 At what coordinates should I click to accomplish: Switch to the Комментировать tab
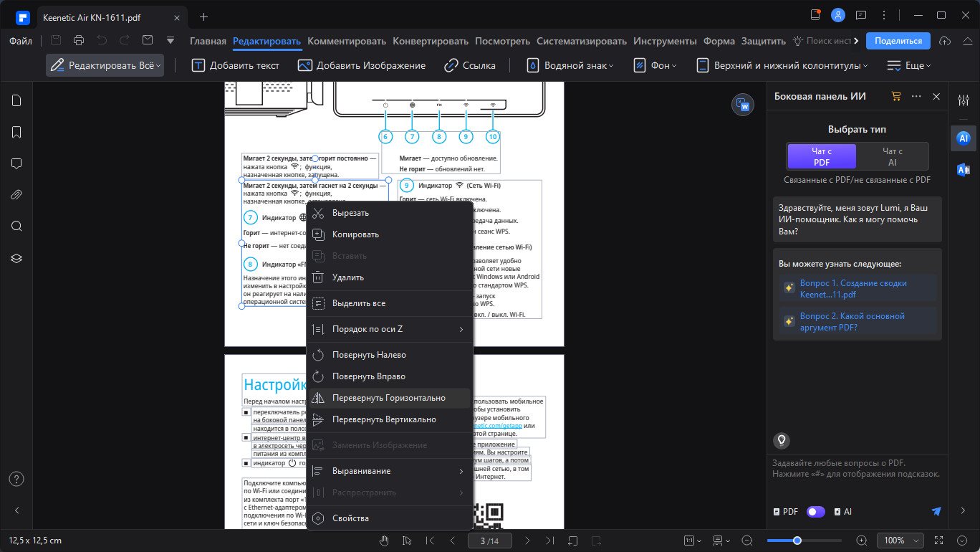pos(347,41)
